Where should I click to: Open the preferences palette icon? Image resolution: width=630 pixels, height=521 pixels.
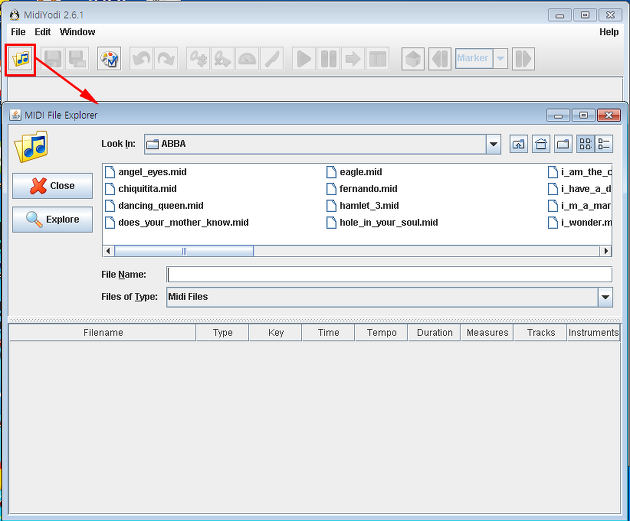(x=109, y=59)
